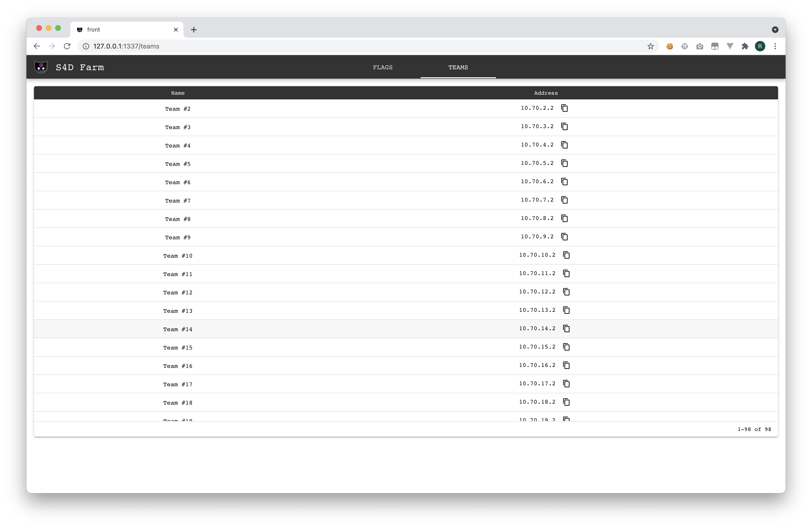Open a new browser tab
Screen dimensions: 812x528
pos(194,30)
